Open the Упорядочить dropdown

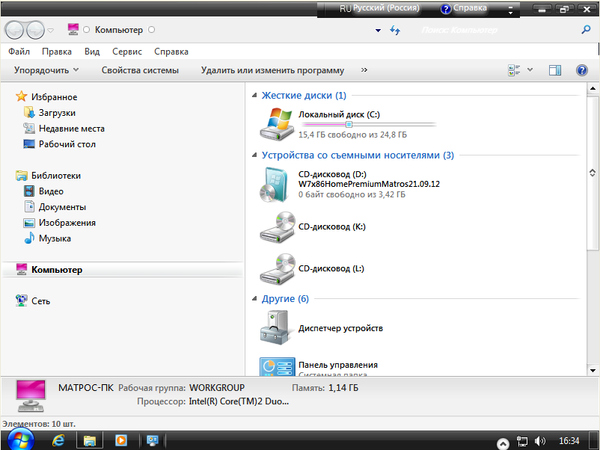[x=47, y=71]
